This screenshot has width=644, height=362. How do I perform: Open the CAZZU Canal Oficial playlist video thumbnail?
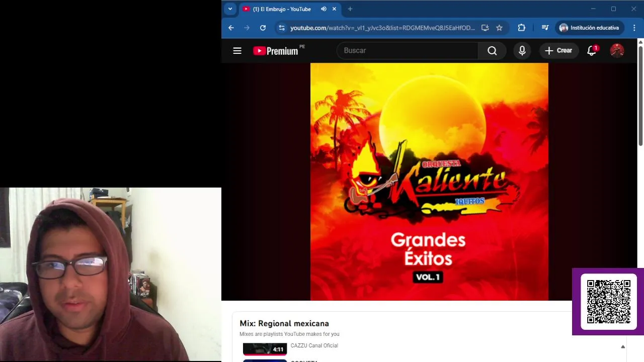(265, 349)
